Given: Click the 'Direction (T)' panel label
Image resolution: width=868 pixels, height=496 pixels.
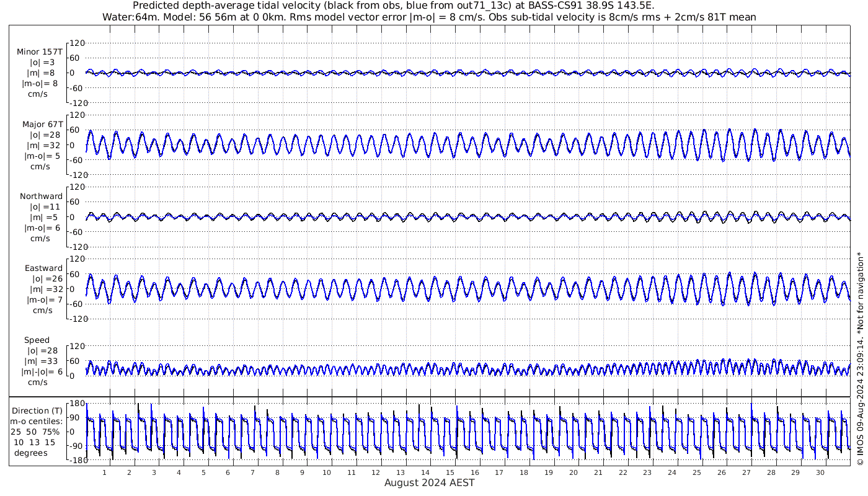Looking at the screenshot, I should click(x=38, y=410).
